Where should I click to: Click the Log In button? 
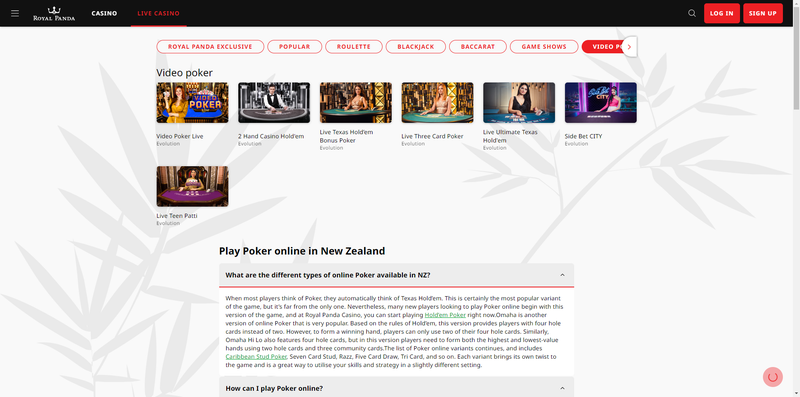click(721, 13)
